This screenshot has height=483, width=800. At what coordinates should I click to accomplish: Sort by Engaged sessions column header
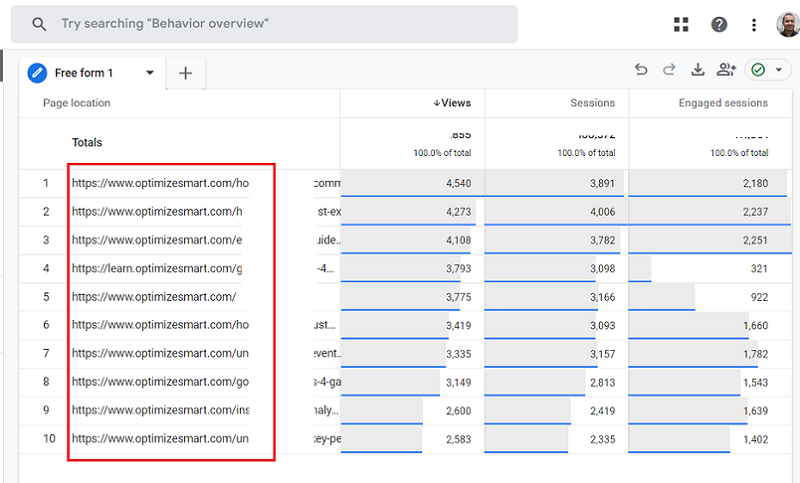pos(723,103)
